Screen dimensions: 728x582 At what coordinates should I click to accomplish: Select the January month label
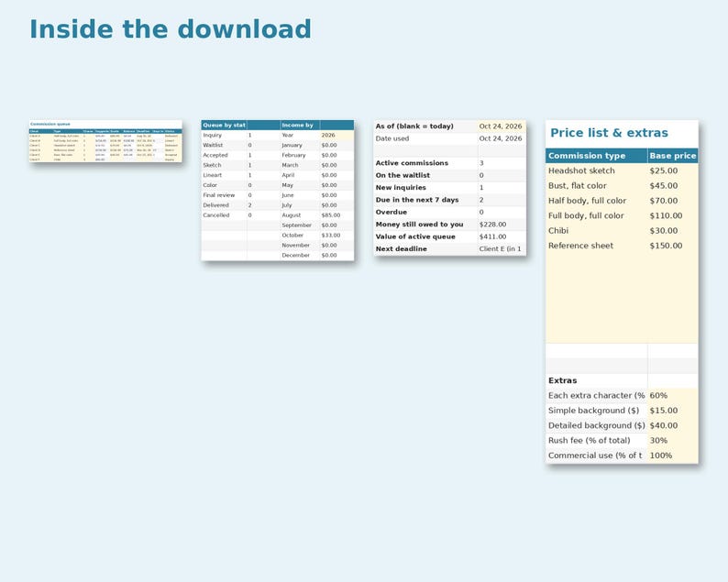click(x=292, y=145)
